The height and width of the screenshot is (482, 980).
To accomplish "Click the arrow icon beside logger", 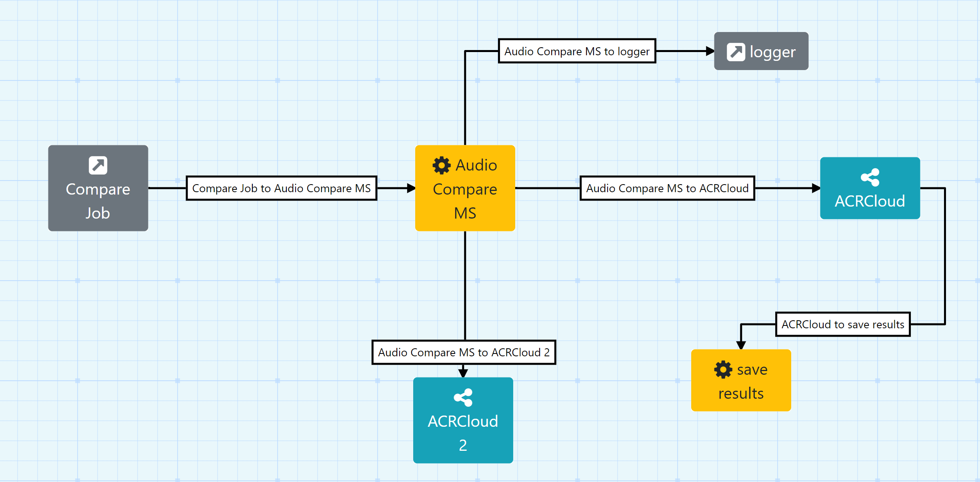I will (x=736, y=52).
